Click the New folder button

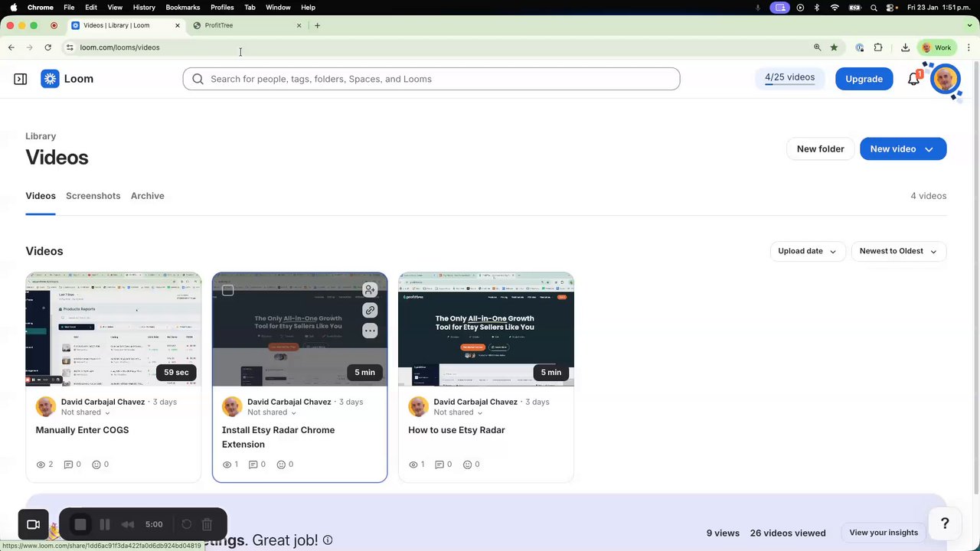point(820,149)
